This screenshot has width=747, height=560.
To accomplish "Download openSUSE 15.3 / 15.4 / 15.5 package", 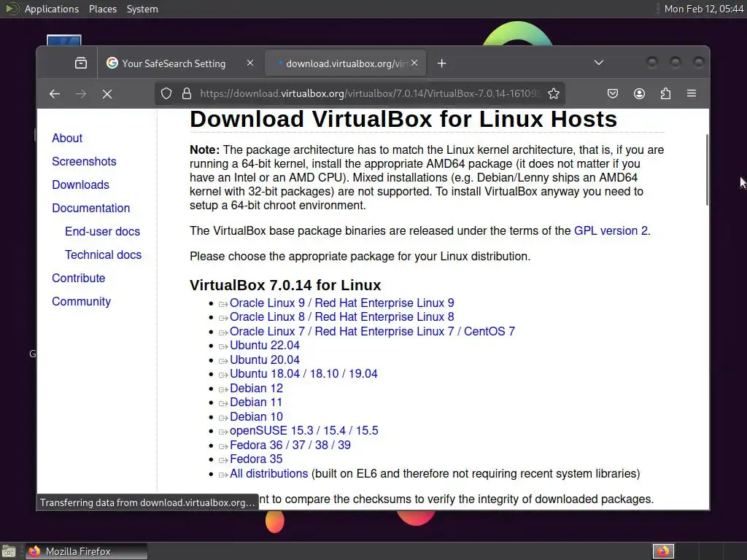I will (x=304, y=431).
